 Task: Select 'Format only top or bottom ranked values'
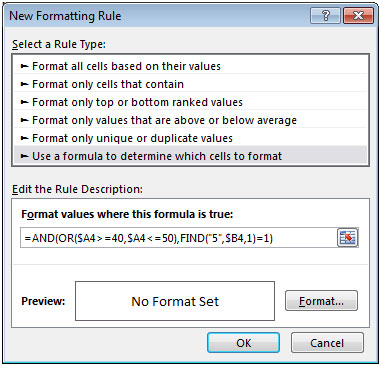click(190, 102)
